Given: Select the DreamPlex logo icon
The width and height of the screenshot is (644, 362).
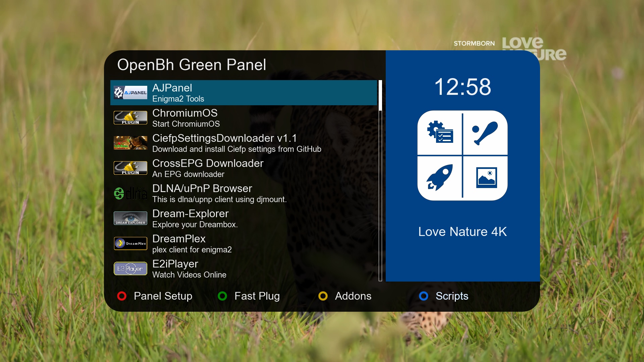Looking at the screenshot, I should pos(130,243).
